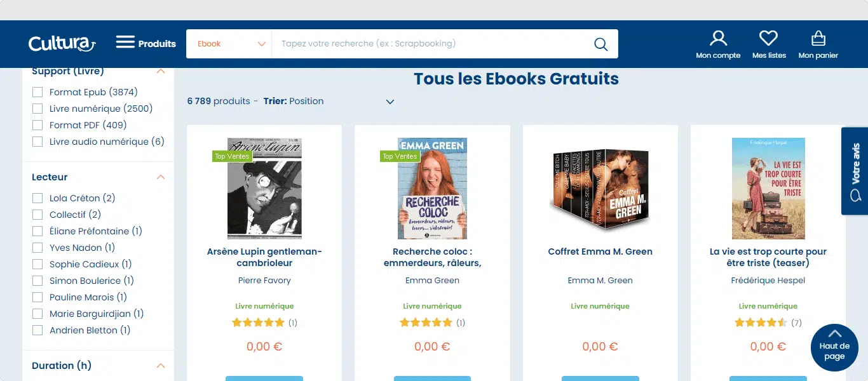Tick the Lola Créton reader checkbox
This screenshot has width=868, height=381.
tap(37, 198)
